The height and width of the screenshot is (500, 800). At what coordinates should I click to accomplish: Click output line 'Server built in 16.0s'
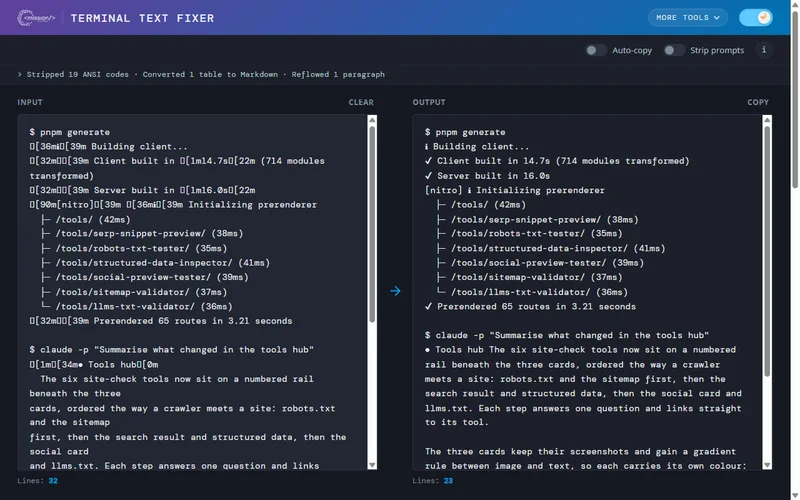tap(487, 176)
